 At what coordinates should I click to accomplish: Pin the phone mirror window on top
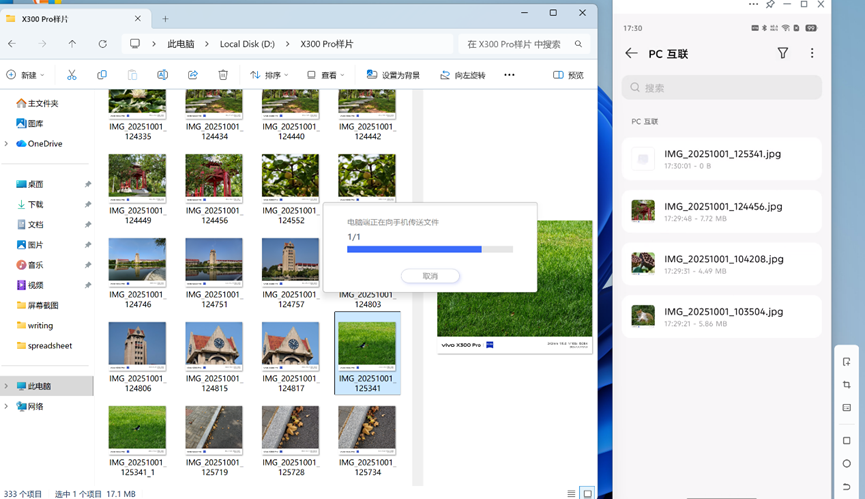point(770,4)
